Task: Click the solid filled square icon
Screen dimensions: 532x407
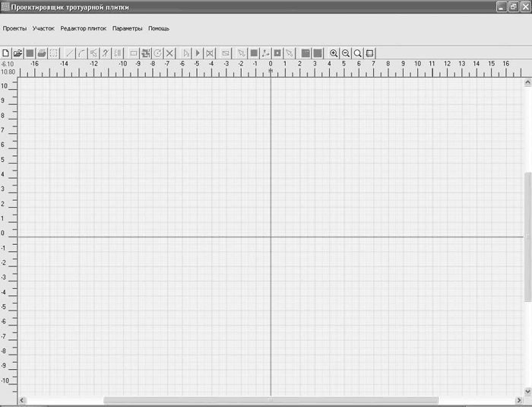Action: (254, 53)
